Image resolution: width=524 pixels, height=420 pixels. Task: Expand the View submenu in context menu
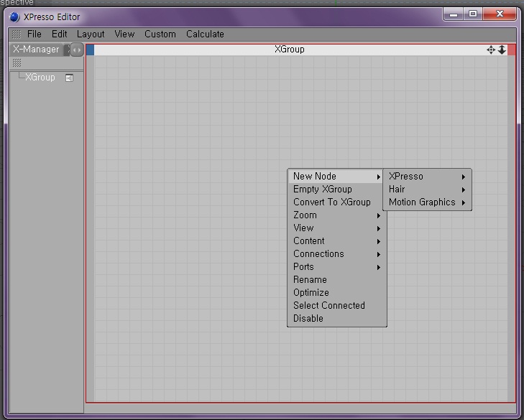click(x=337, y=228)
